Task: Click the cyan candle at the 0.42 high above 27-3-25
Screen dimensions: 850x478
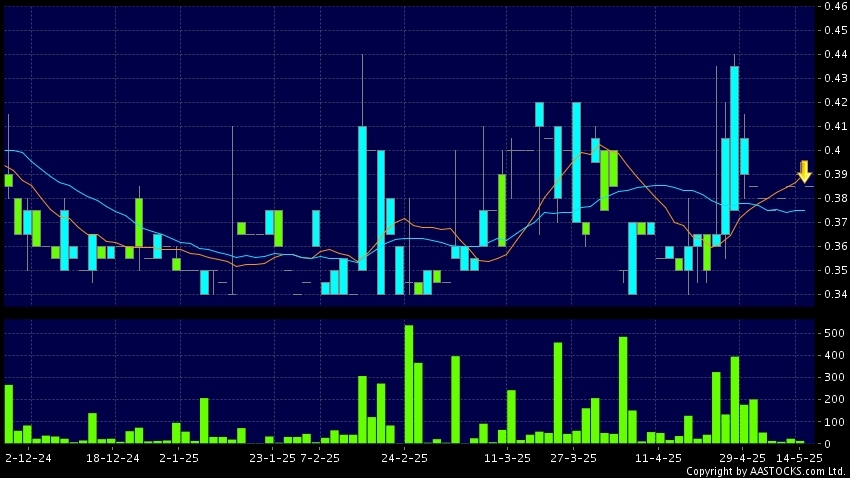Action: (576, 162)
